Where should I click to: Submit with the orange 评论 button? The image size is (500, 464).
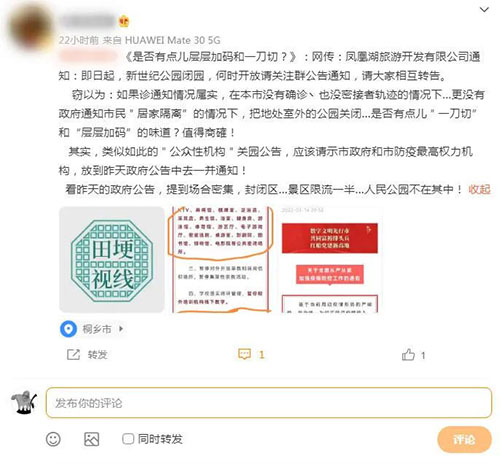464,439
